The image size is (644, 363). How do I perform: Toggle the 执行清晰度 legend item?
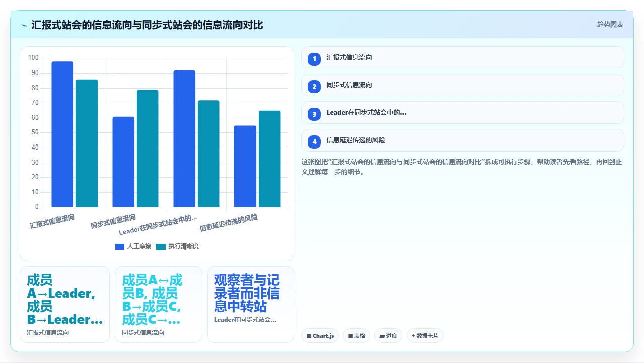(178, 246)
